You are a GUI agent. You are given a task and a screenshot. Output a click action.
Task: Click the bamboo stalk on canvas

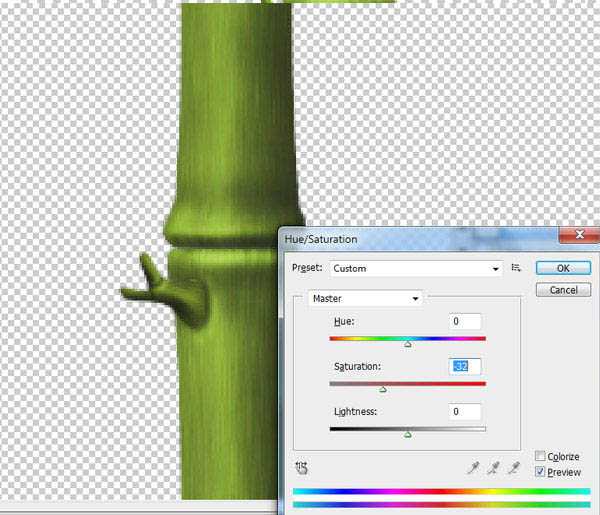click(x=233, y=115)
